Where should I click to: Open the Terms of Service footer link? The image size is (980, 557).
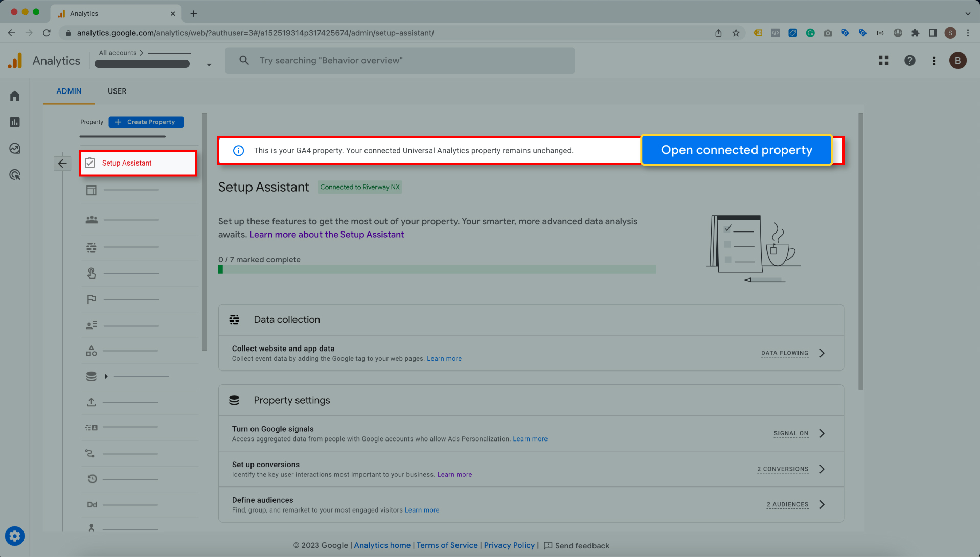[447, 545]
